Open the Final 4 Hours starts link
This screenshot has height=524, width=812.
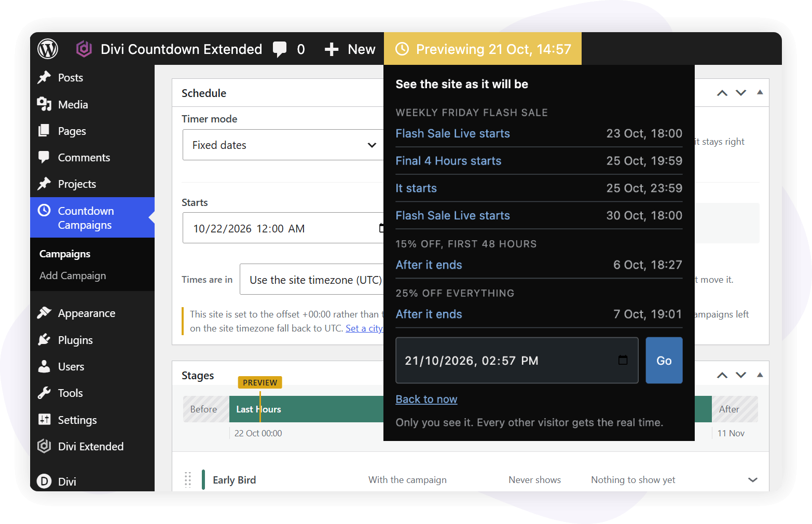[449, 161]
